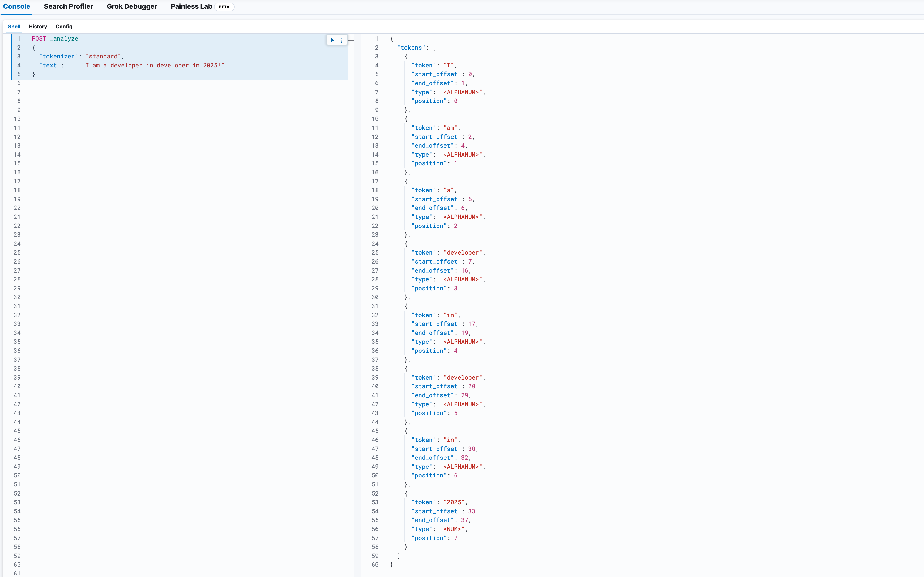924x577 pixels.
Task: Click the panel resize divider between editor and output
Action: (357, 313)
